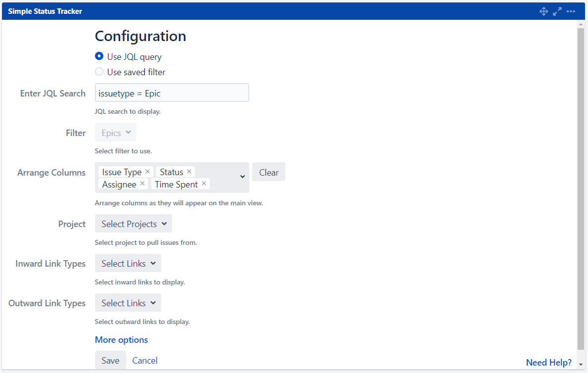
Task: Click the 'Select outward links to display.' hint
Action: (x=142, y=322)
